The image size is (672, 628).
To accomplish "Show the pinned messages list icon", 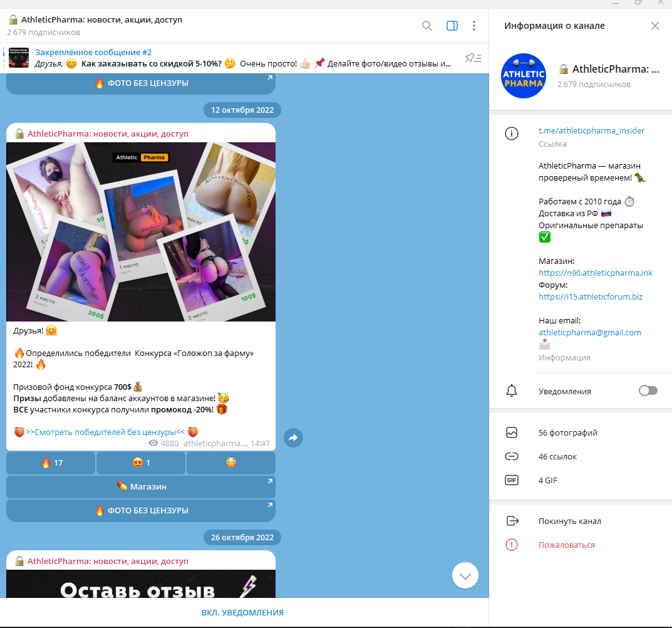I will pos(473,58).
